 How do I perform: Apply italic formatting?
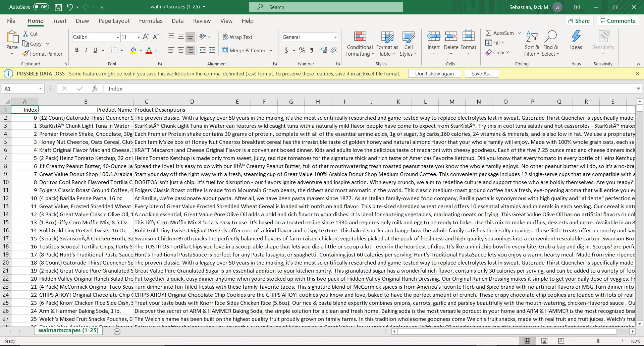pyautogui.click(x=86, y=50)
